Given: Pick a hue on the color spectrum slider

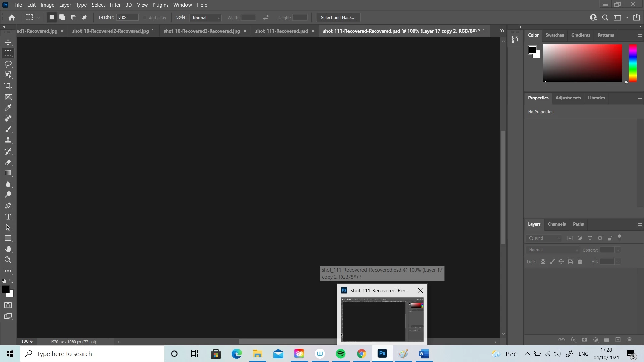Looking at the screenshot, I should tap(633, 63).
